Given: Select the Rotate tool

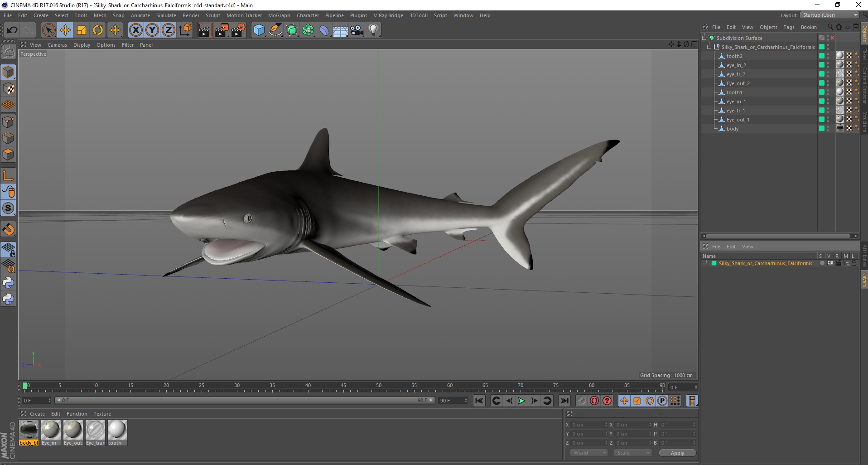Looking at the screenshot, I should (x=98, y=30).
